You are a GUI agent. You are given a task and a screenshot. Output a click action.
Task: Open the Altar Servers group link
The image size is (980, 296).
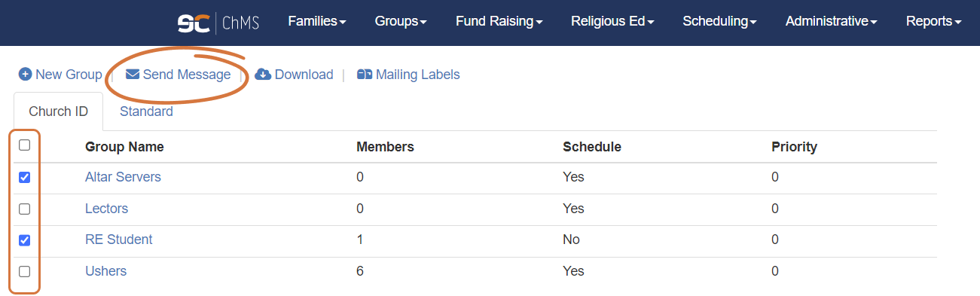click(123, 177)
